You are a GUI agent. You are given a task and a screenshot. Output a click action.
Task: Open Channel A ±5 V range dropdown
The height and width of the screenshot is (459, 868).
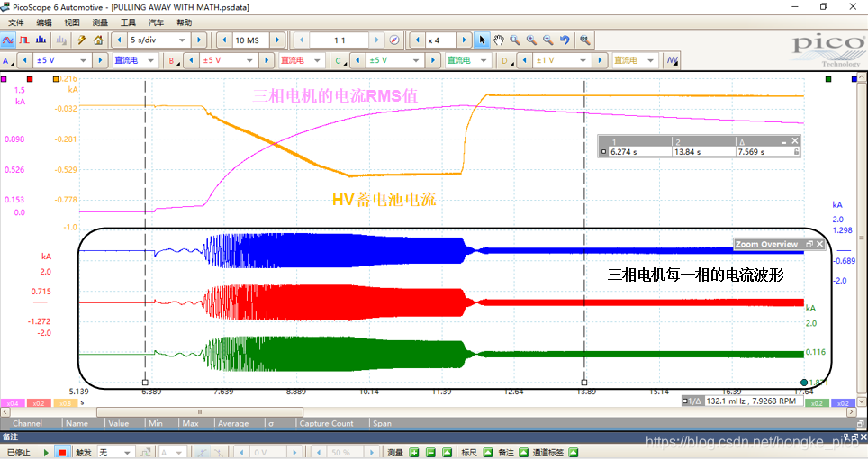62,60
